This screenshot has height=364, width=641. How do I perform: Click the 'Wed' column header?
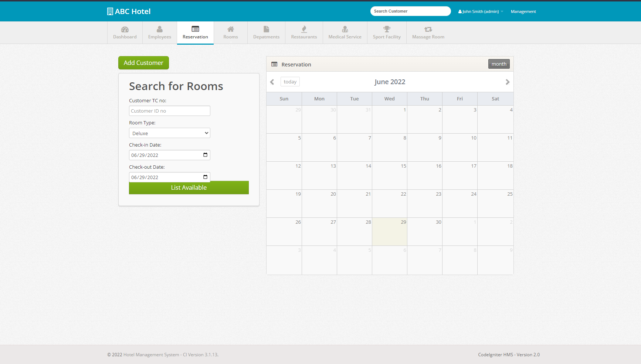click(x=390, y=99)
